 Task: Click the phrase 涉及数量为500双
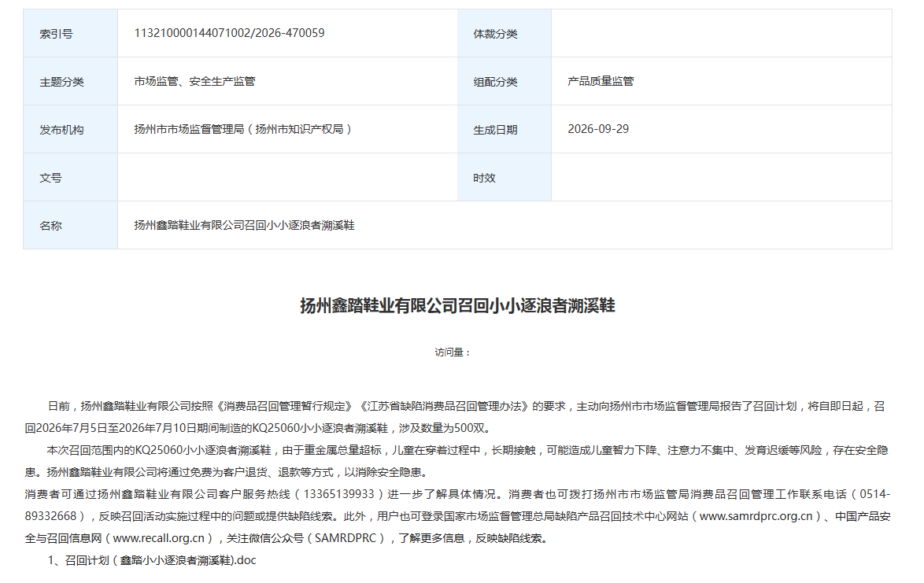(x=442, y=428)
